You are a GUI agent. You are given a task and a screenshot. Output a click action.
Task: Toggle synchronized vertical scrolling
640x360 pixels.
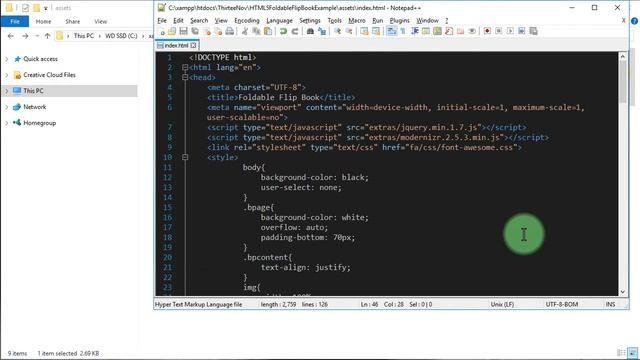click(x=364, y=31)
